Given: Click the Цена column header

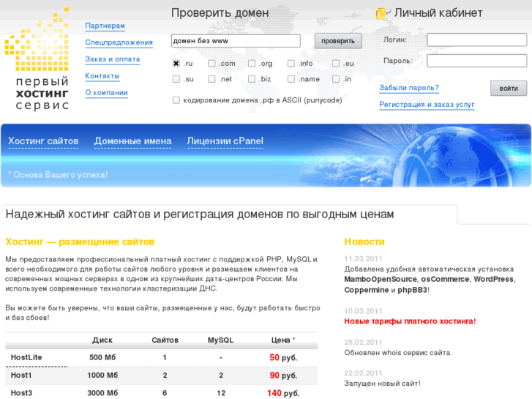Looking at the screenshot, I should tap(283, 340).
